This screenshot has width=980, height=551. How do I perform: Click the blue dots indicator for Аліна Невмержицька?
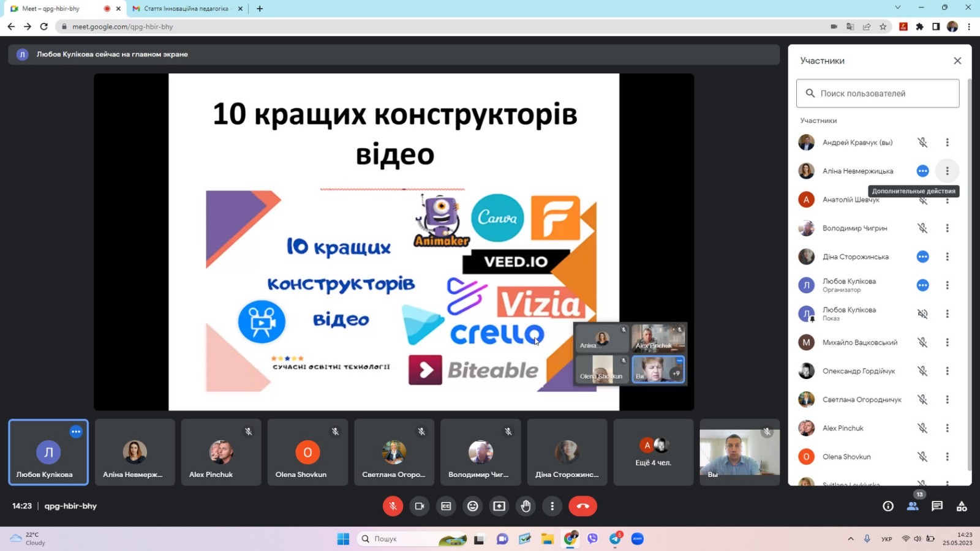click(922, 171)
